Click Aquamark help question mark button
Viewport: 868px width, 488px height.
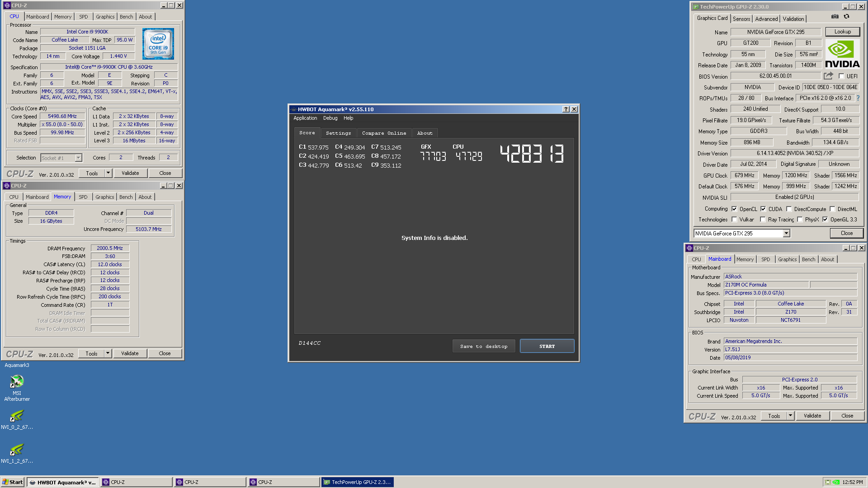coord(566,109)
